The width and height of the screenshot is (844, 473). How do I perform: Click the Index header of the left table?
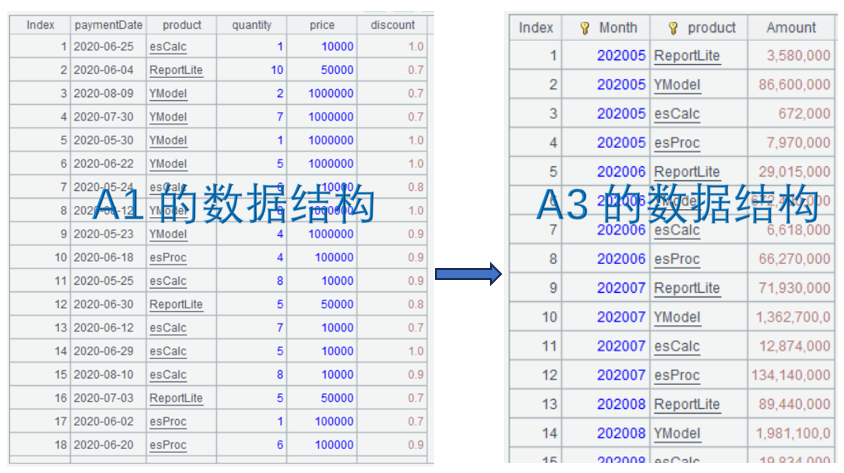(x=40, y=25)
